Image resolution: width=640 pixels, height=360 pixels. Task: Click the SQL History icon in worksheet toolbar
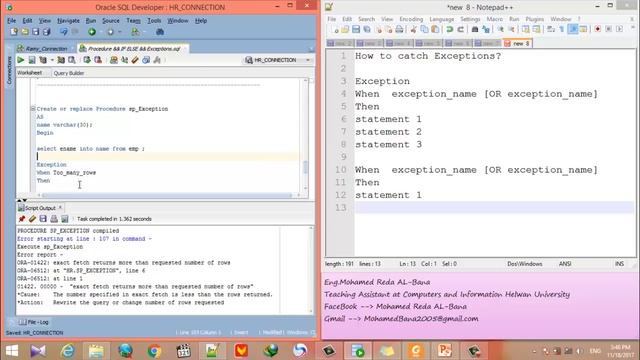coord(146,60)
